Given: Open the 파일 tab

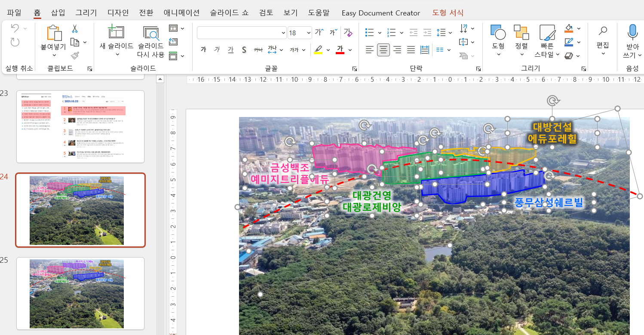Looking at the screenshot, I should tap(14, 12).
